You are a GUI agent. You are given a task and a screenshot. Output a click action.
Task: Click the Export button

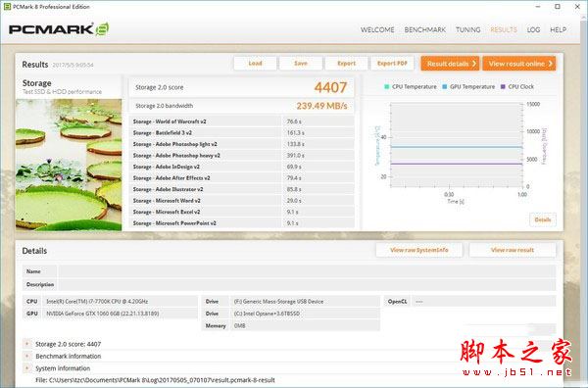tap(346, 64)
